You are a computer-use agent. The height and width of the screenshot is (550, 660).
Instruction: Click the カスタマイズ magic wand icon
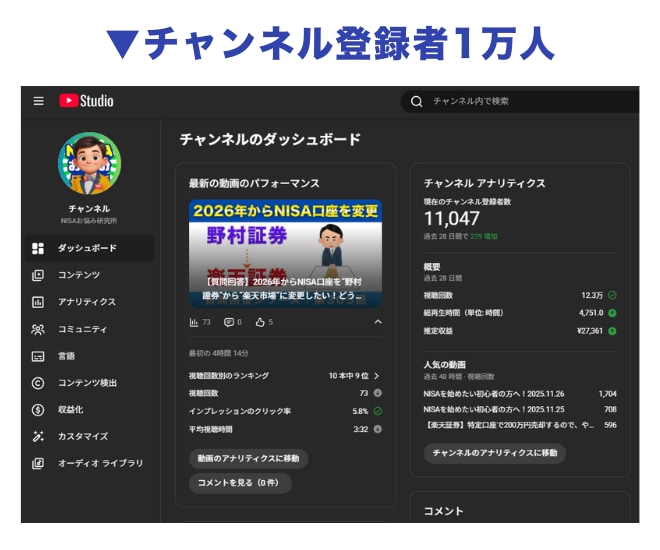[38, 436]
